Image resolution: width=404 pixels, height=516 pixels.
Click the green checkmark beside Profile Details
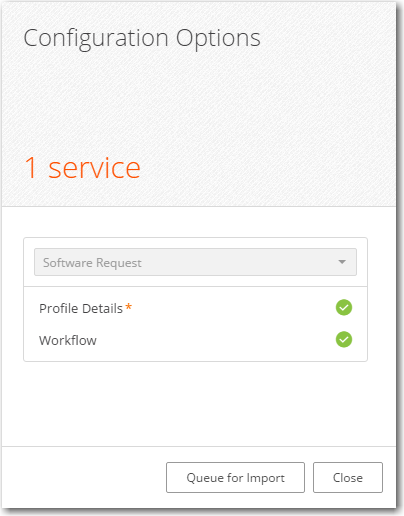pyautogui.click(x=344, y=307)
